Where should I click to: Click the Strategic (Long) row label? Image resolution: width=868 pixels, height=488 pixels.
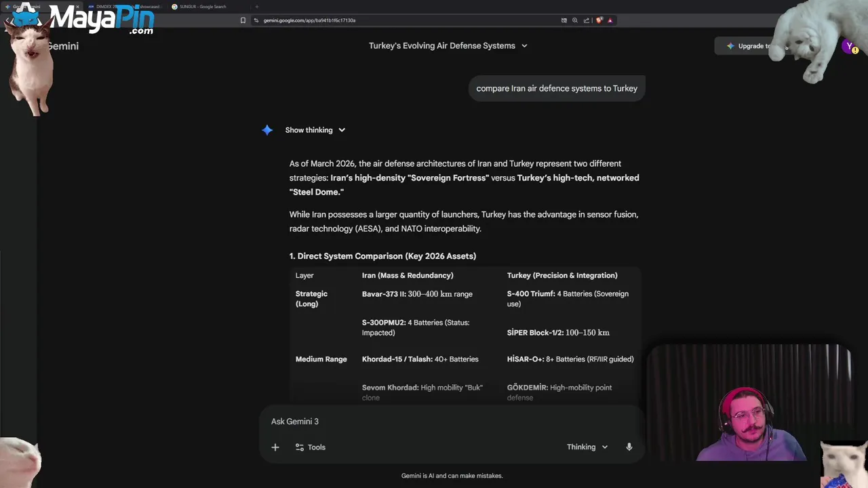click(311, 299)
